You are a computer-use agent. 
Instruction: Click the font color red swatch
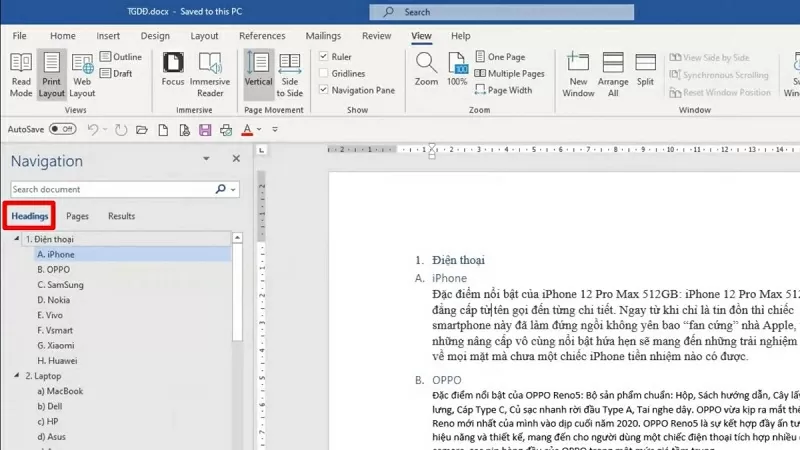pyautogui.click(x=247, y=130)
